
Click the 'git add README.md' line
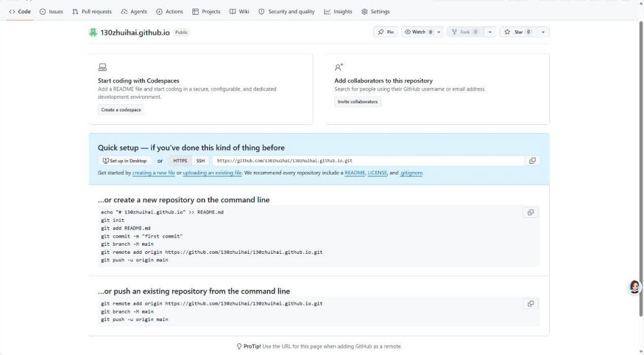(126, 228)
